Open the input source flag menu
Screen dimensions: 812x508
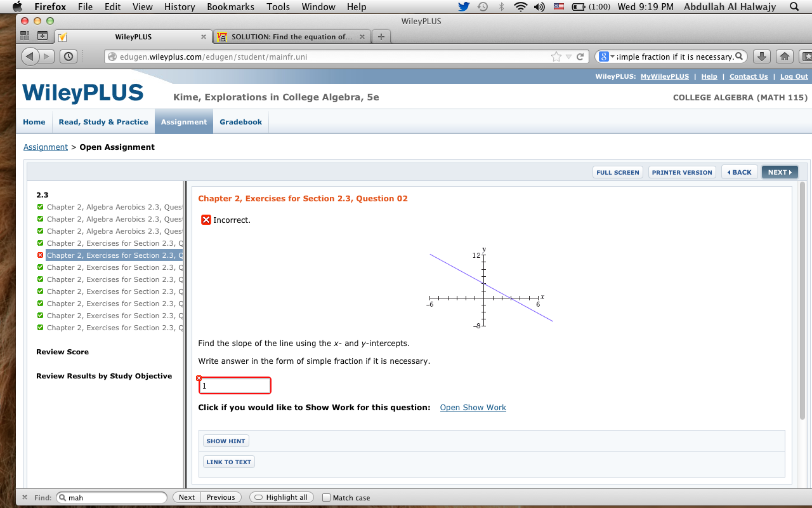point(559,7)
